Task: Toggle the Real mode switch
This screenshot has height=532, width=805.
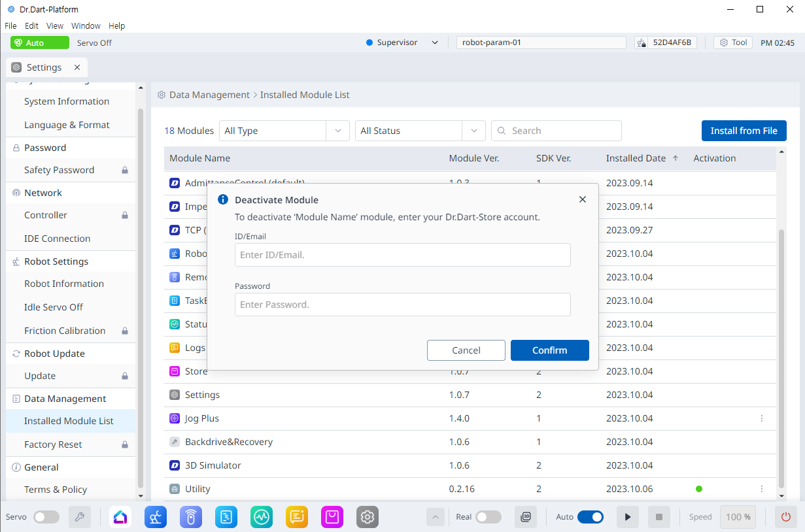Action: (488, 517)
